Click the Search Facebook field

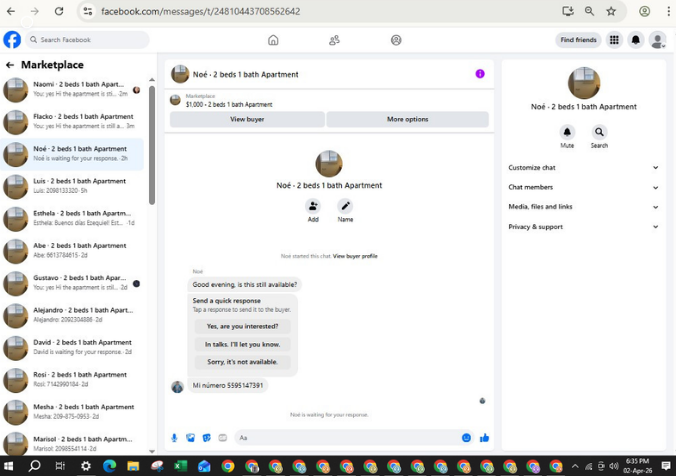(x=88, y=40)
